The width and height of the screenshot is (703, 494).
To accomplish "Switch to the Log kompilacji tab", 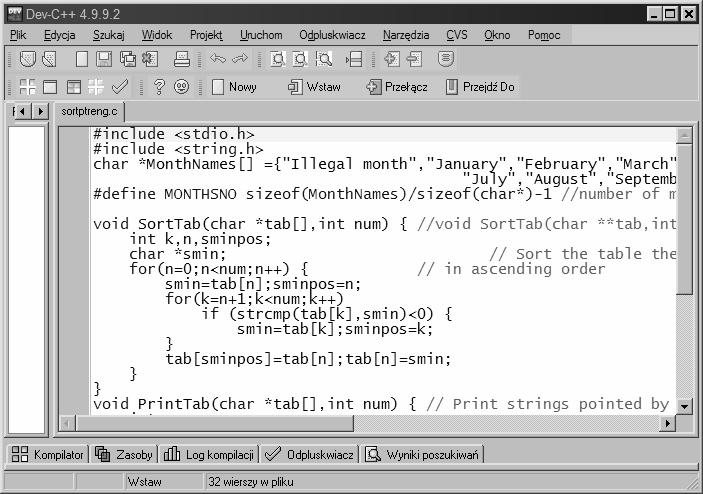I will 209,455.
